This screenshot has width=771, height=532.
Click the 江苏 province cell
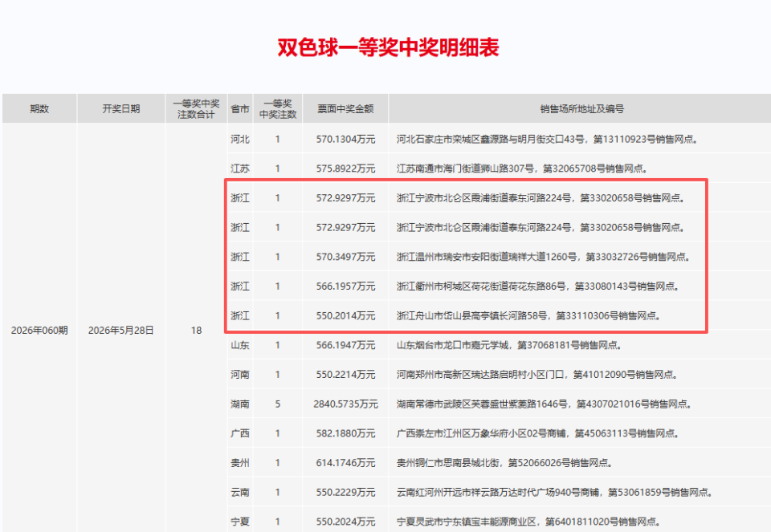[240, 169]
